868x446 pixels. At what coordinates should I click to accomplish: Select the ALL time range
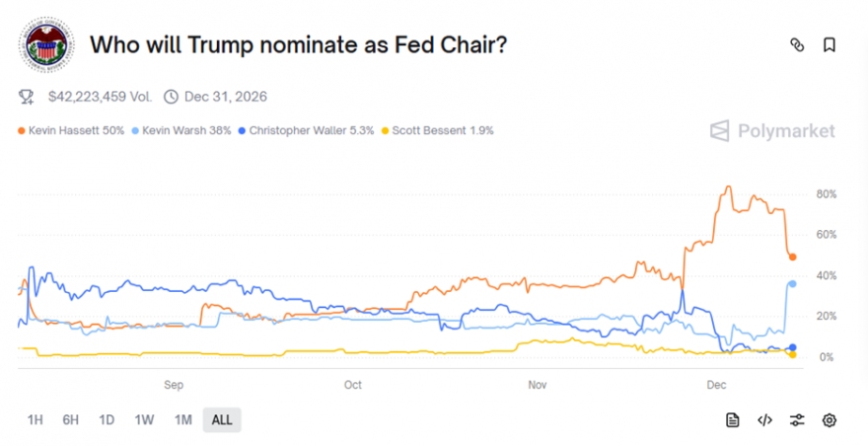(222, 420)
